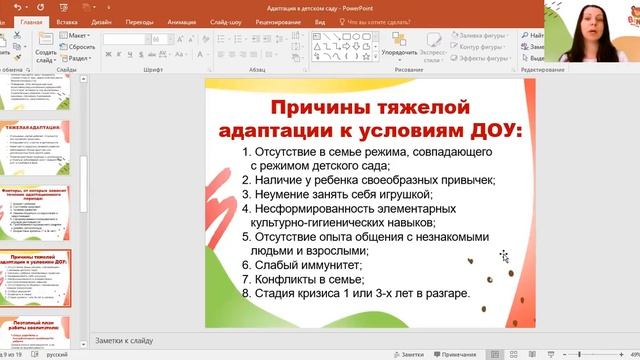Align text left in the paragraph group
Screen dimensions: 640x360
click(x=221, y=54)
